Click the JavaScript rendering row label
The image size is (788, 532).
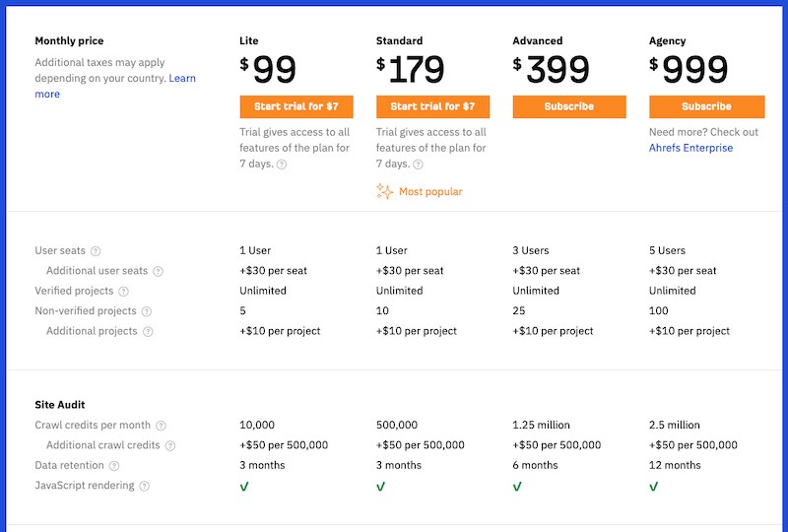(85, 486)
